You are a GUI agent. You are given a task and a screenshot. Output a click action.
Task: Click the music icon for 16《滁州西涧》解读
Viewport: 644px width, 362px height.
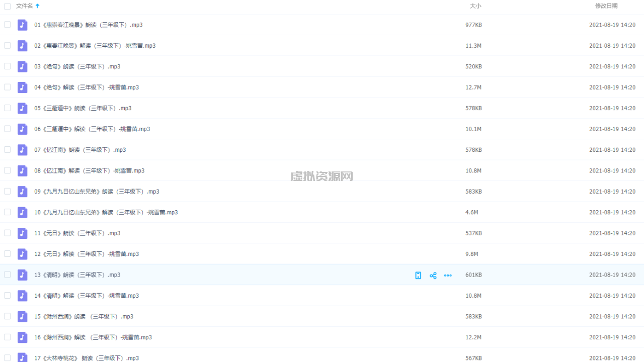[x=22, y=338]
